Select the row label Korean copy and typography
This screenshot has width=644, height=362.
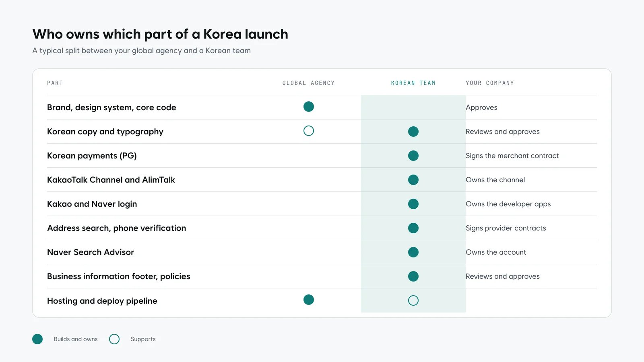pos(105,132)
